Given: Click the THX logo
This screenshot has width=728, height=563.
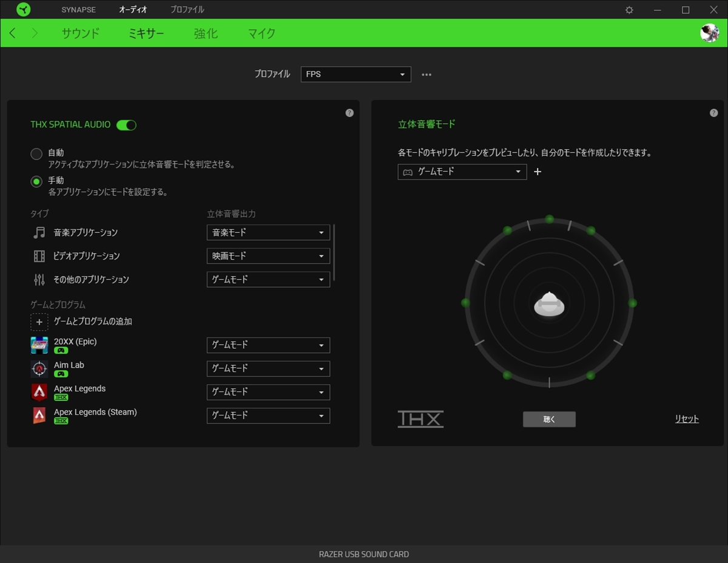Looking at the screenshot, I should coord(420,419).
